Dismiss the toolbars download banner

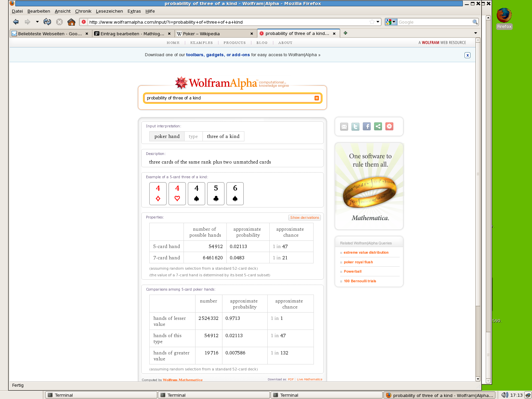pyautogui.click(x=467, y=55)
